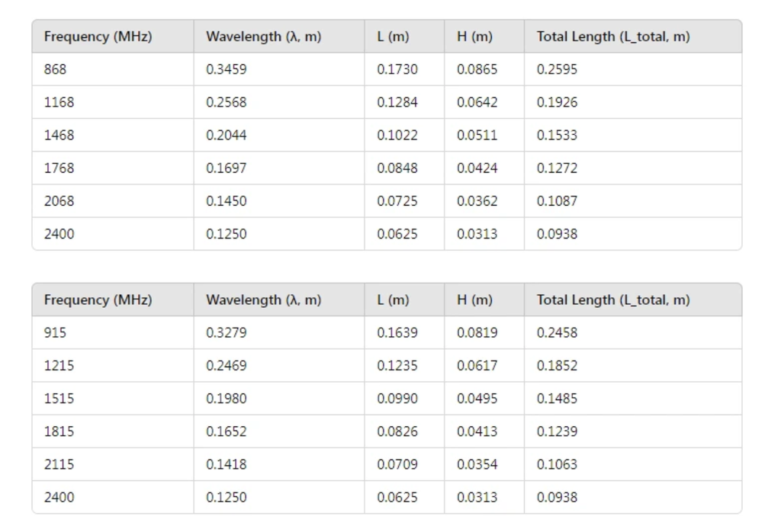Select the 1468 frequency cell
This screenshot has width=781, height=532.
pyautogui.click(x=59, y=135)
